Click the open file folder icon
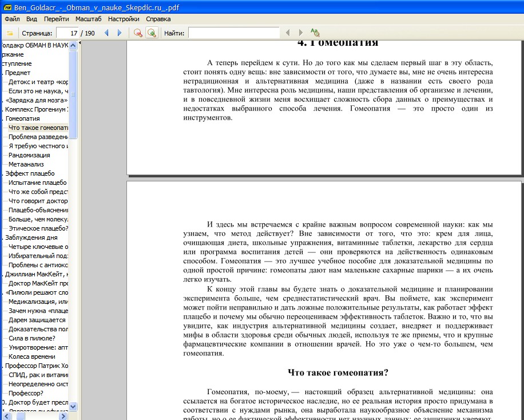This screenshot has width=524, height=420. (x=9, y=33)
